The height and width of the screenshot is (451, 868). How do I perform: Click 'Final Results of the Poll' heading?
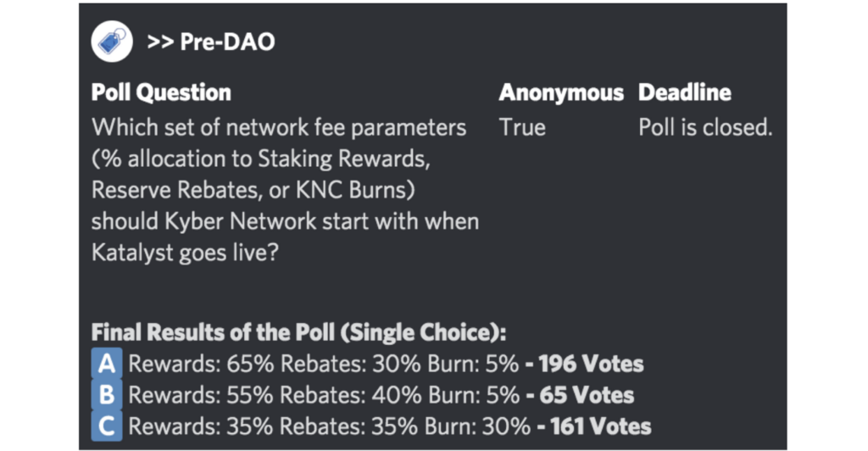click(213, 332)
